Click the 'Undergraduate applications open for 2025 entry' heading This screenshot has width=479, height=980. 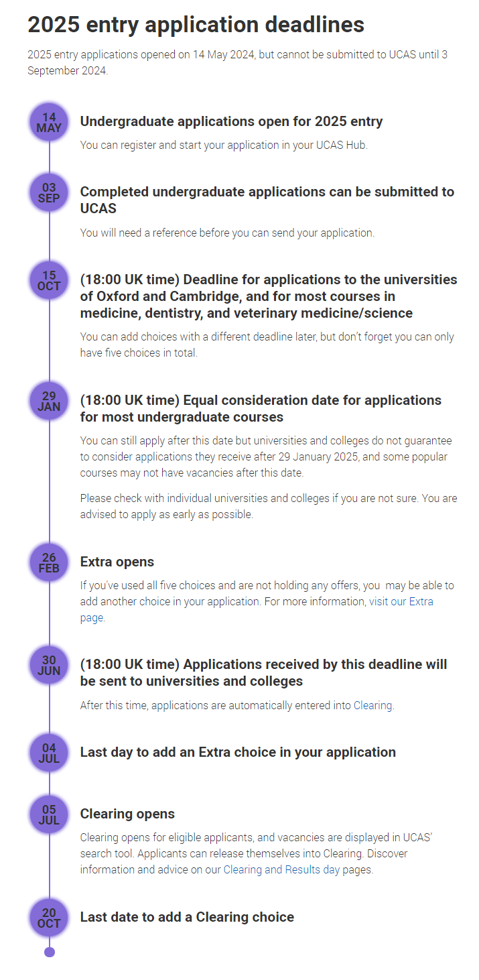(x=231, y=121)
